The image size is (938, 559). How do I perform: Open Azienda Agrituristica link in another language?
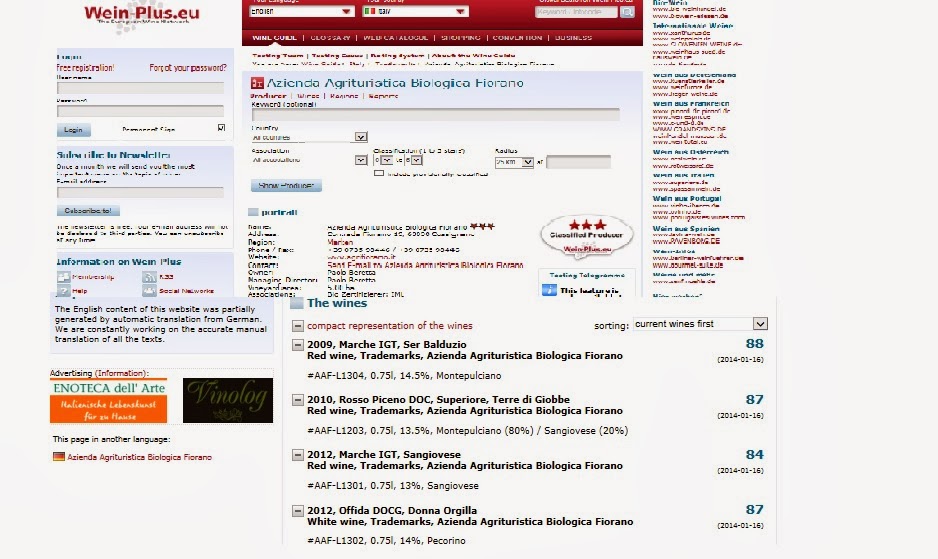[139, 457]
